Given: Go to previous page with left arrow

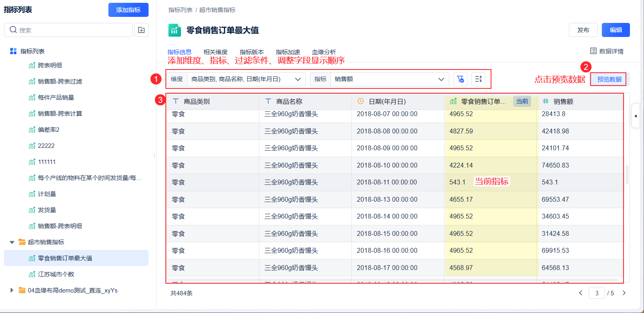Looking at the screenshot, I should coord(581,293).
